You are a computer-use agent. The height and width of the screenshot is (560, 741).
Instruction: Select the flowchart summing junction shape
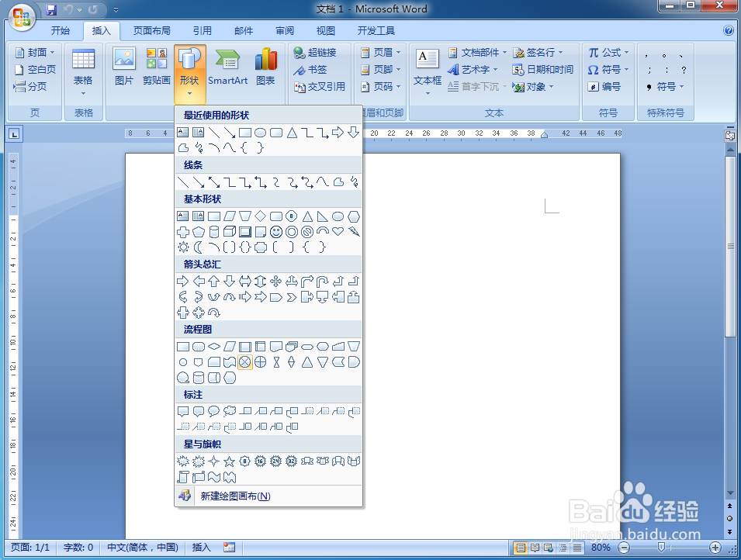click(x=244, y=362)
